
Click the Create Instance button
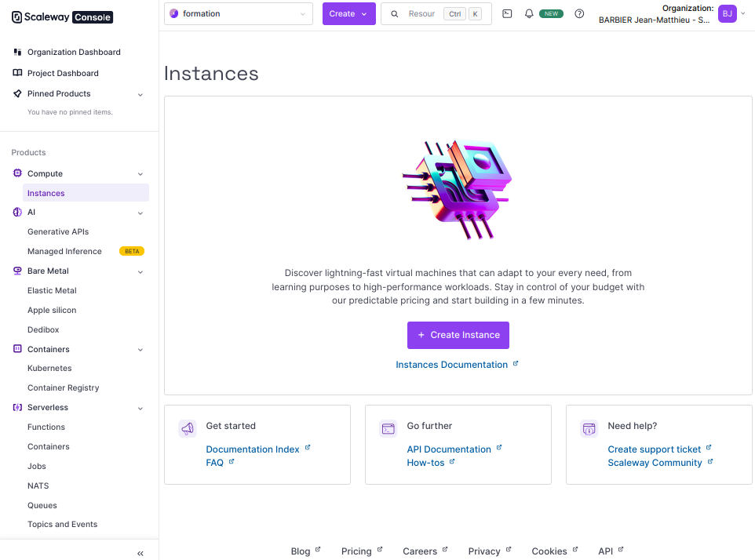[458, 335]
